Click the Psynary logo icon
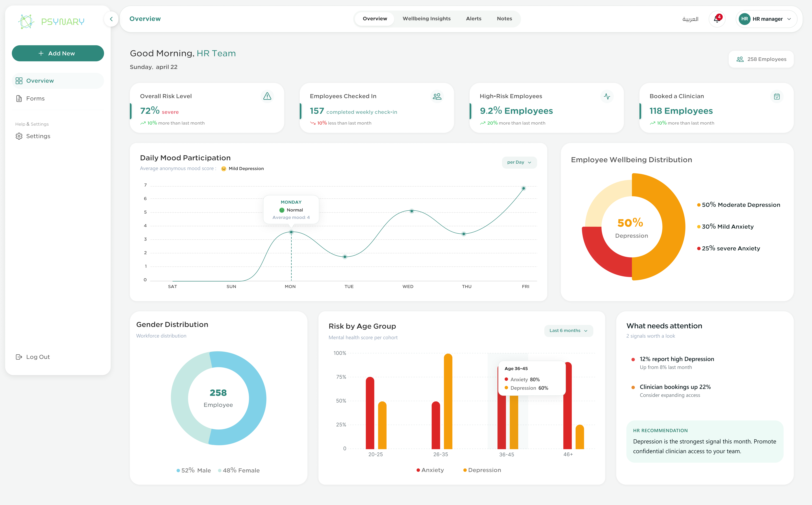This screenshot has width=812, height=505. click(26, 21)
